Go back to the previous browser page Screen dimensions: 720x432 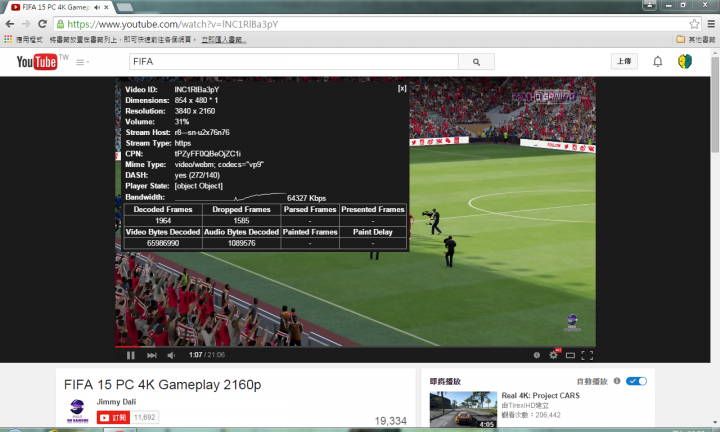10,24
